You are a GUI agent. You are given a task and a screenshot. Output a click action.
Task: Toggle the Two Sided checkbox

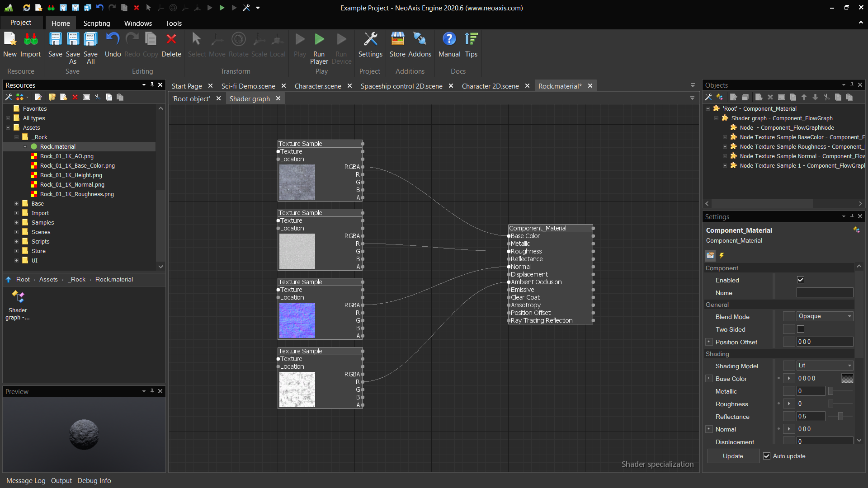801,329
